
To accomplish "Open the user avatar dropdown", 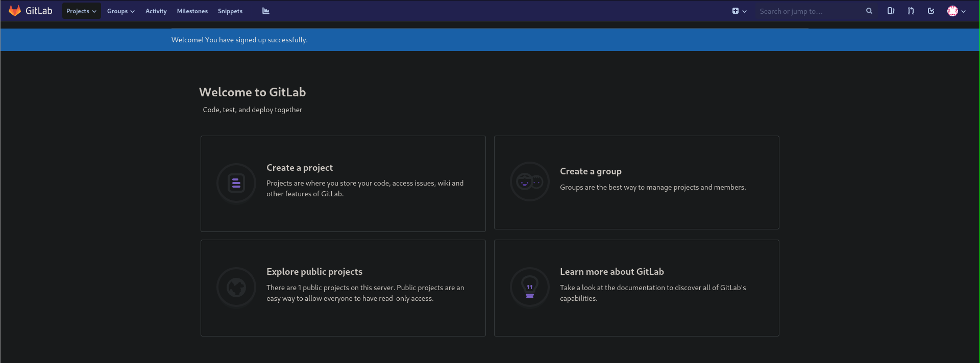I will click(x=957, y=11).
